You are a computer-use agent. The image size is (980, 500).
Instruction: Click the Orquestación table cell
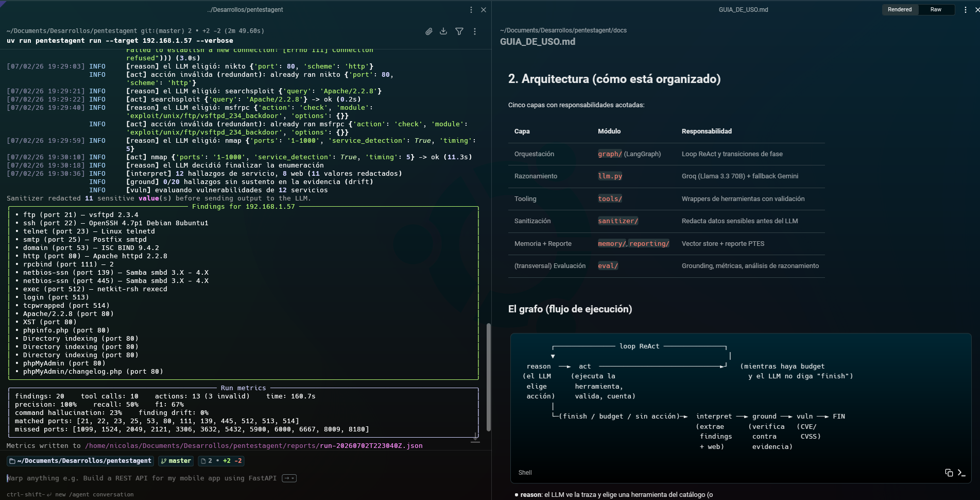tap(534, 154)
